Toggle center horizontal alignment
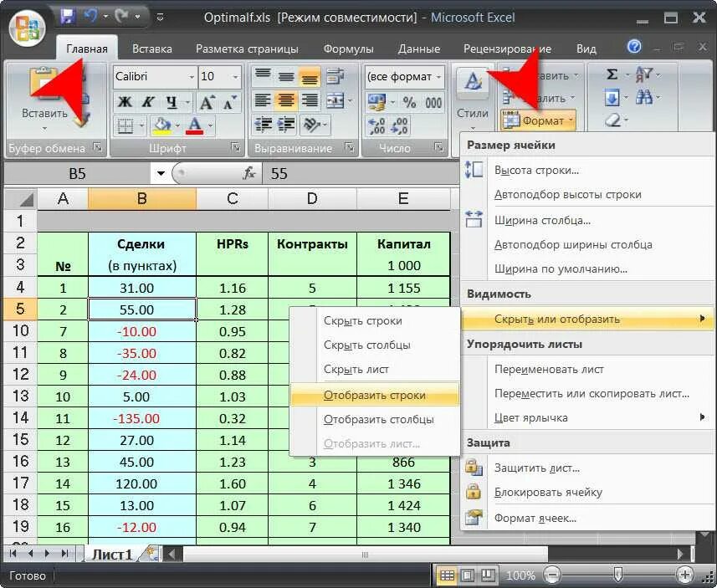 point(286,100)
